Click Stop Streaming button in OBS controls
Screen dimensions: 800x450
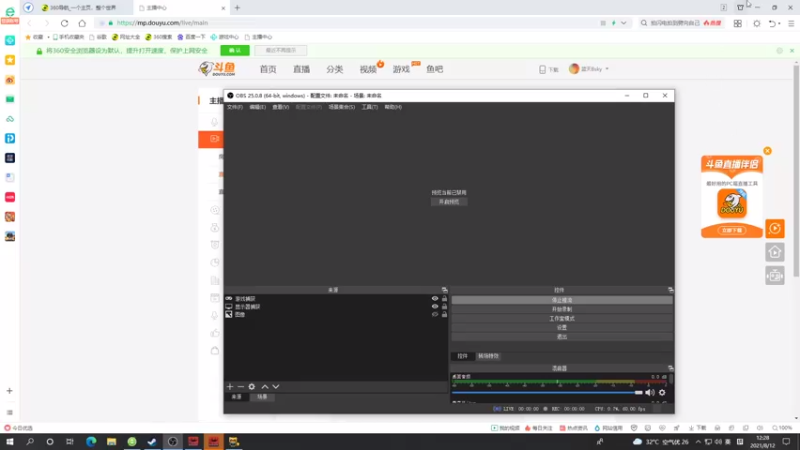[562, 300]
